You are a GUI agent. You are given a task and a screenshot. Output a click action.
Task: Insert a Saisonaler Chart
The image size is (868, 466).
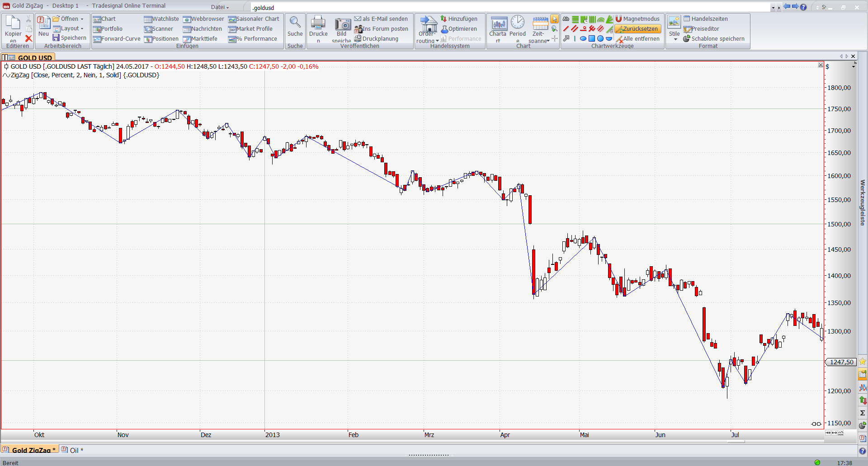254,19
